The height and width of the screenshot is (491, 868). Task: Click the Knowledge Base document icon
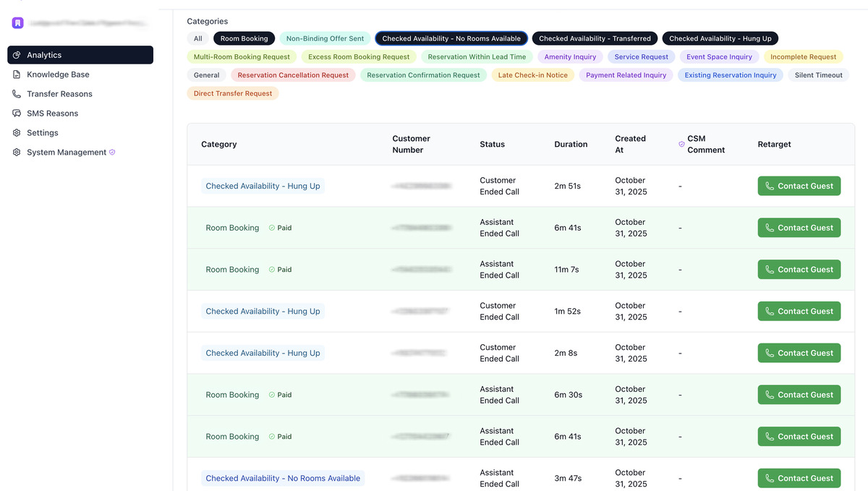coord(17,74)
